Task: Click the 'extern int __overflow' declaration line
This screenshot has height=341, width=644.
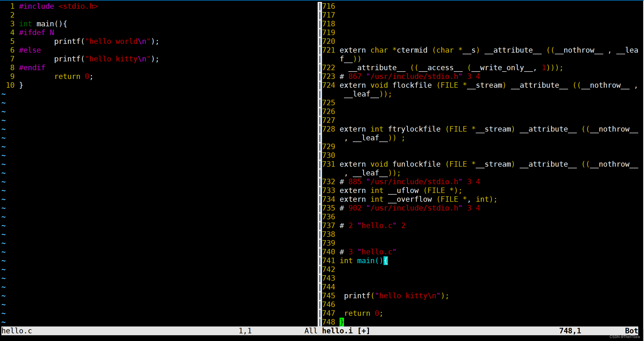Action: (x=418, y=199)
